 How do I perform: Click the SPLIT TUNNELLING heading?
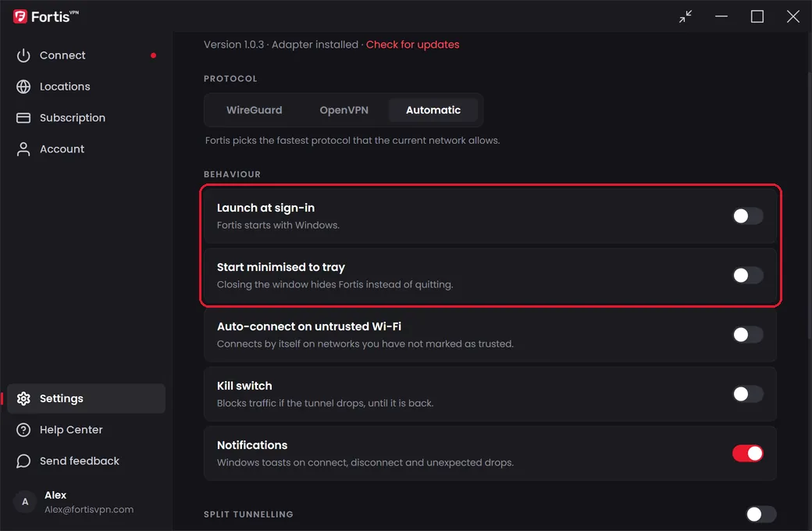(248, 515)
